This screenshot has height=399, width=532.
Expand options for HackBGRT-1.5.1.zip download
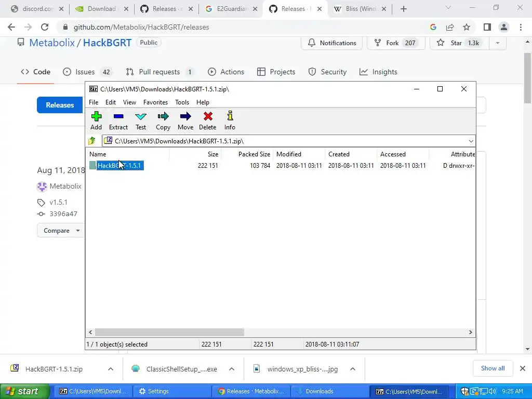tap(111, 369)
